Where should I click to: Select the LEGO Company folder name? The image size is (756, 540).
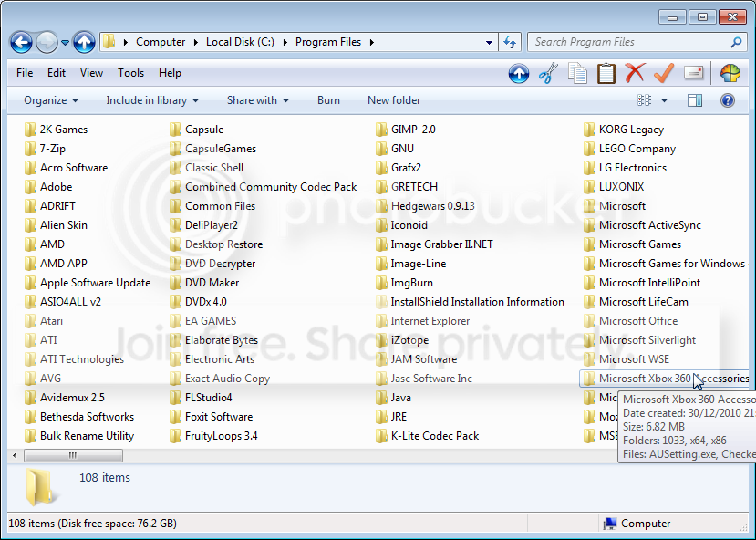pyautogui.click(x=637, y=149)
